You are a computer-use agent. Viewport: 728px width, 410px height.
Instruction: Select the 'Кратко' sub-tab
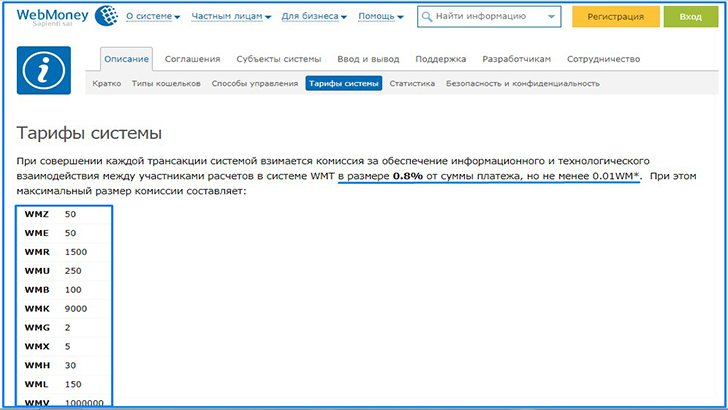[107, 84]
